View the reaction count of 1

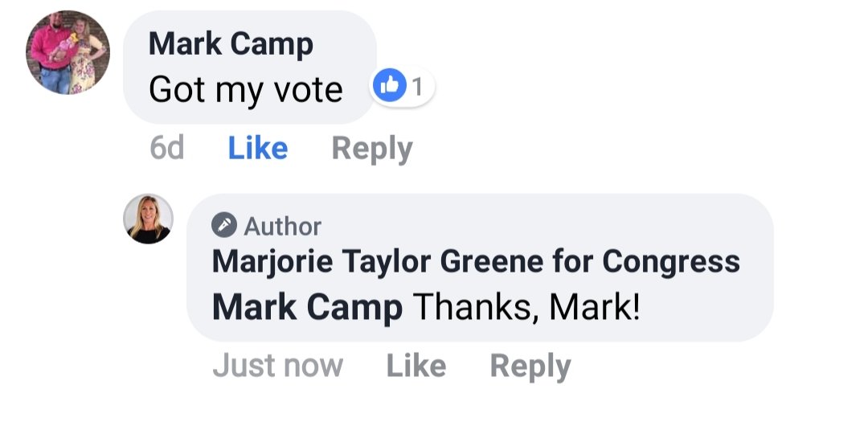coord(418,87)
